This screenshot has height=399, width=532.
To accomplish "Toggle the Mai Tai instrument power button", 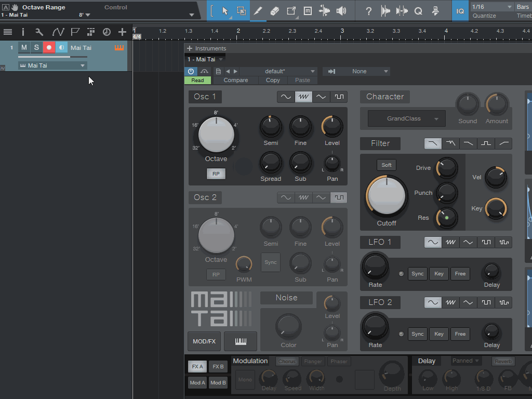I will [191, 71].
